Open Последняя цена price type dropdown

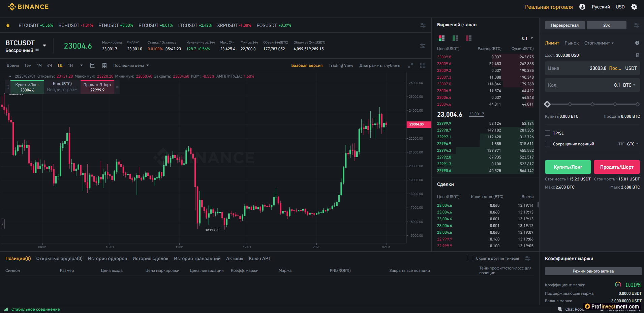(x=131, y=65)
